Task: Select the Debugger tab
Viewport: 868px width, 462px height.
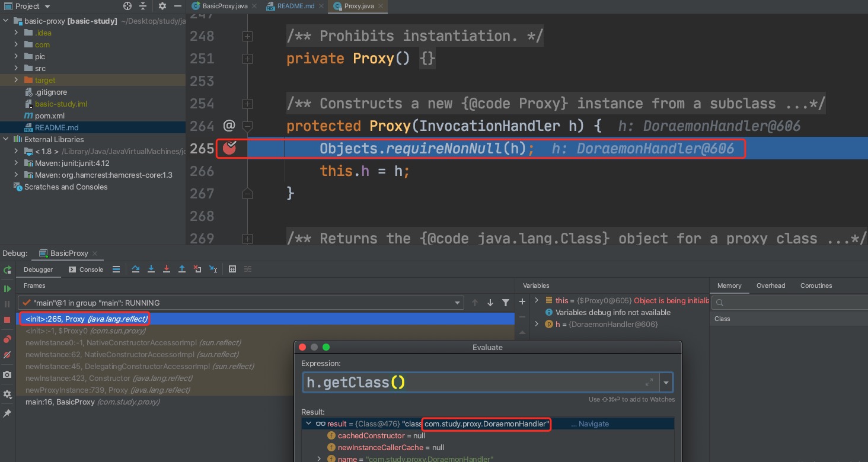Action: click(x=38, y=269)
